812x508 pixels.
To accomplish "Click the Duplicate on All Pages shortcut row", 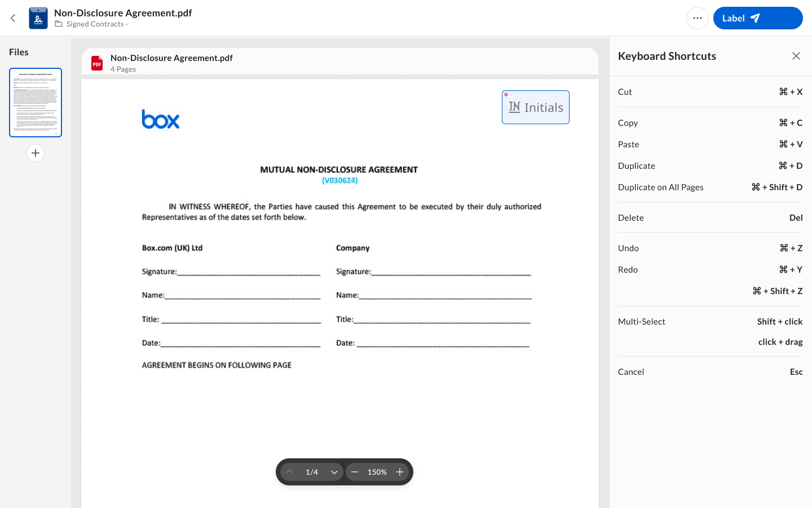I will coord(710,187).
